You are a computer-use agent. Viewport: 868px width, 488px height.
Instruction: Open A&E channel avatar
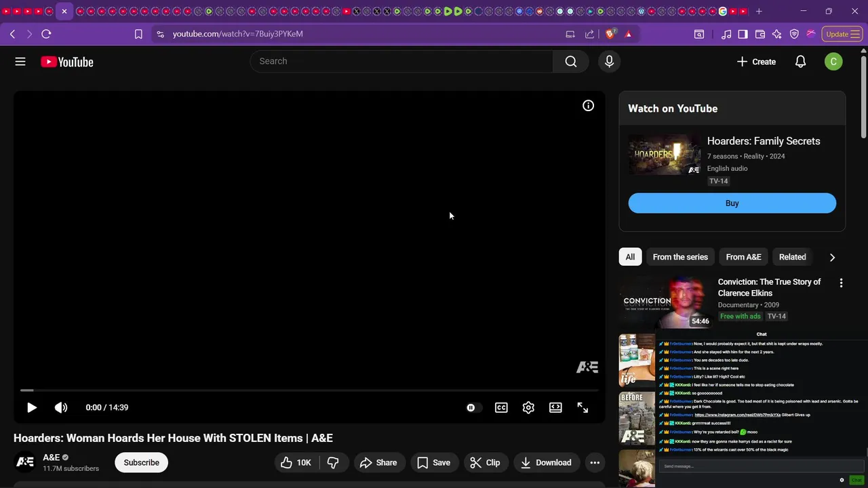[x=25, y=462]
